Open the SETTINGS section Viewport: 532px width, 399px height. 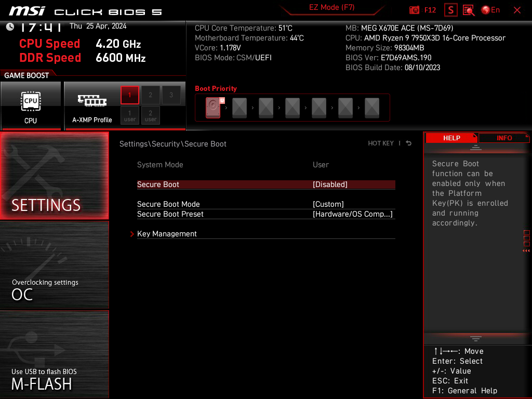(54, 176)
